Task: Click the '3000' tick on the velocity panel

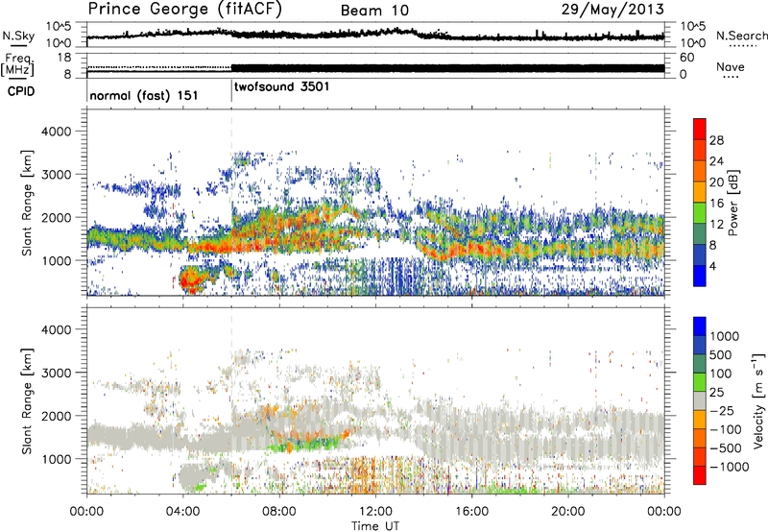Action: (57, 373)
